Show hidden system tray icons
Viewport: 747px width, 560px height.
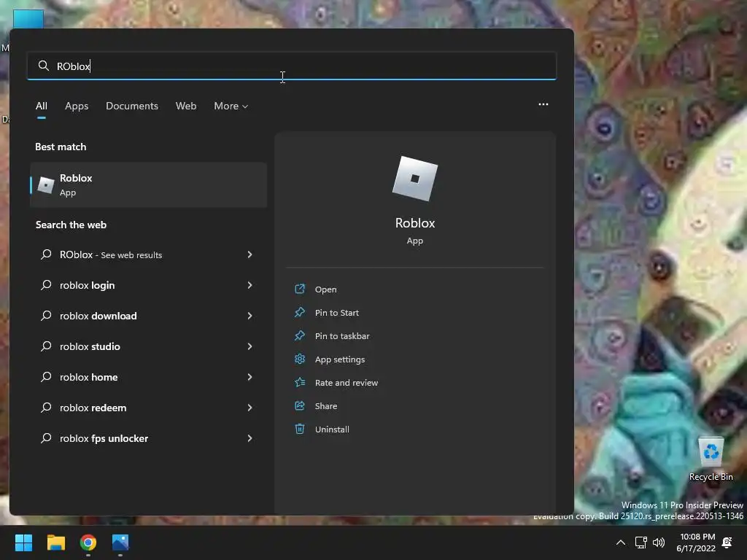coord(621,542)
